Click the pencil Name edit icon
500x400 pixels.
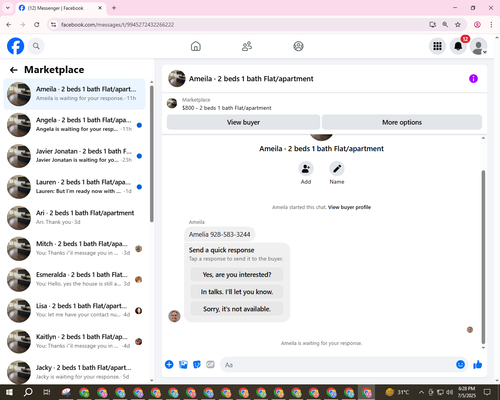[337, 169]
